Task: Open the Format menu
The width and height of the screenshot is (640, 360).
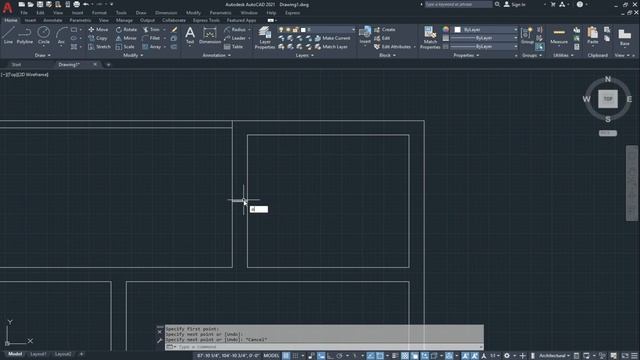Action: [99, 13]
